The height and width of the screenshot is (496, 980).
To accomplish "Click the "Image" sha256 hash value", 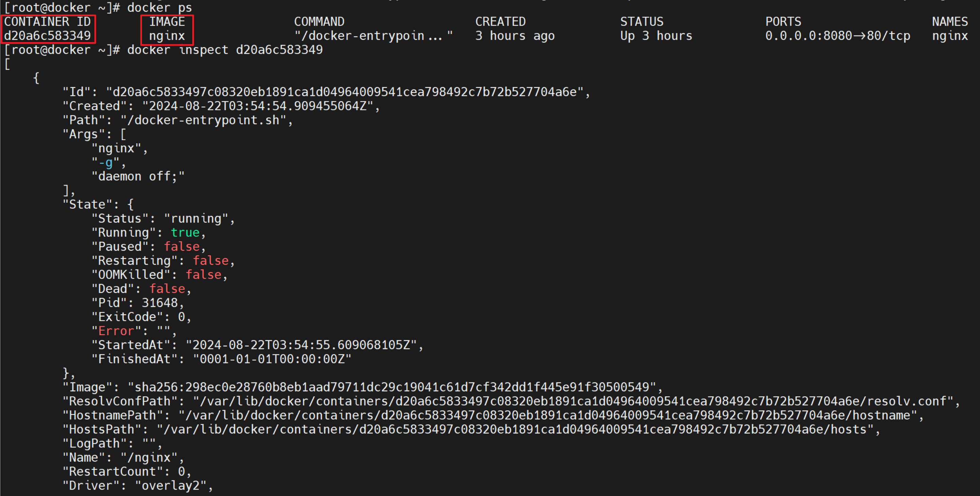I will (x=392, y=387).
